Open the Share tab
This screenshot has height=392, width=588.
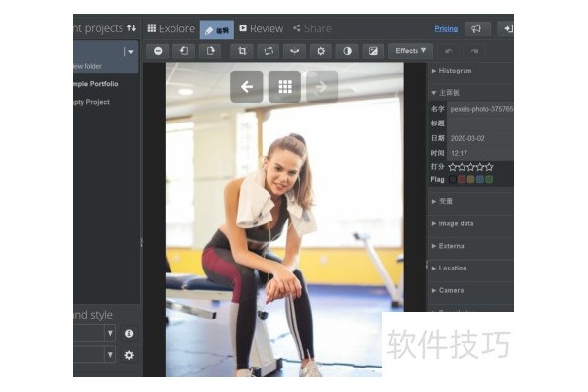tap(313, 28)
